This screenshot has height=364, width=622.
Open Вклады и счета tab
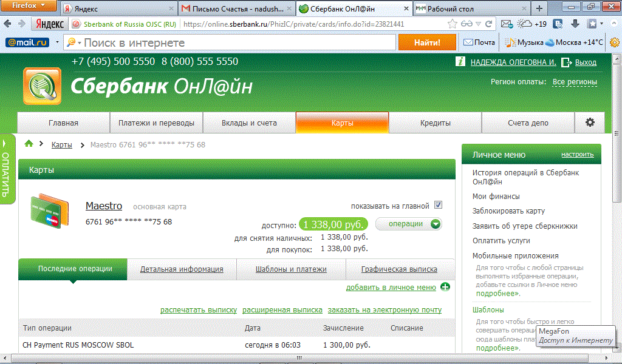(x=249, y=123)
